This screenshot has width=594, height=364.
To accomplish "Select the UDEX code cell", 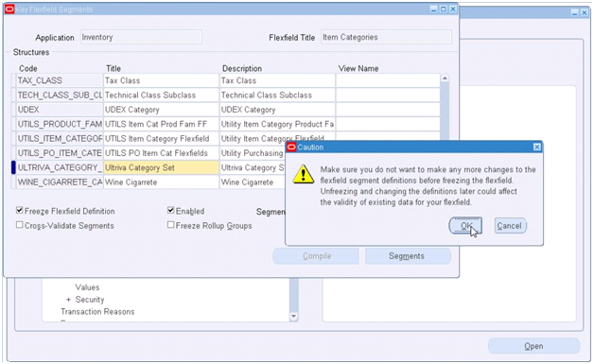I will (x=60, y=110).
